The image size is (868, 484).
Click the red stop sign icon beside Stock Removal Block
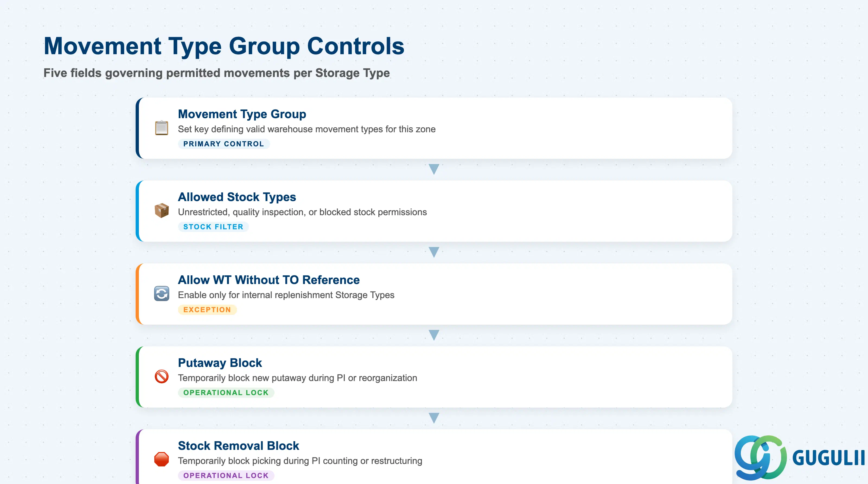[x=161, y=459]
